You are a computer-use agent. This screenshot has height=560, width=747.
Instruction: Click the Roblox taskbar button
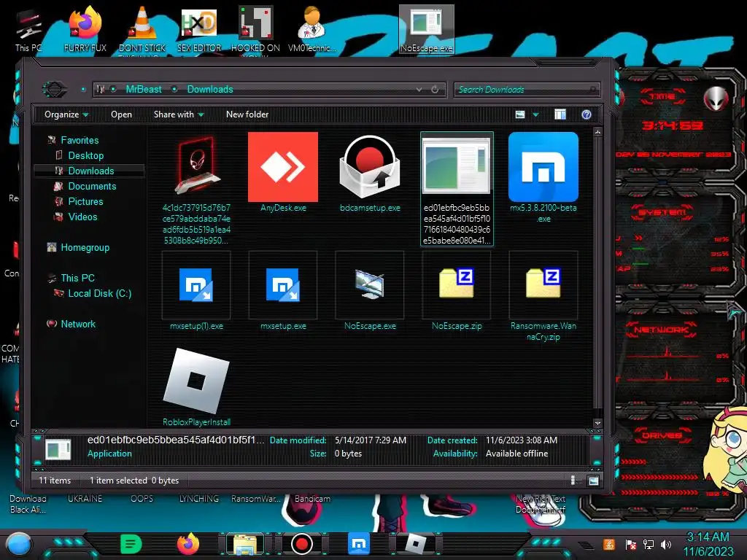click(415, 544)
